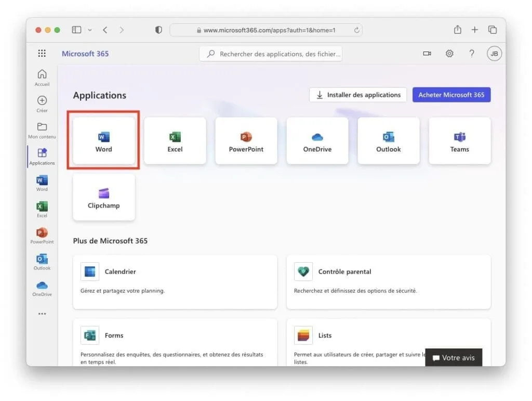The height and width of the screenshot is (401, 532).
Task: Select Applications in the left sidebar
Action: coord(42,157)
